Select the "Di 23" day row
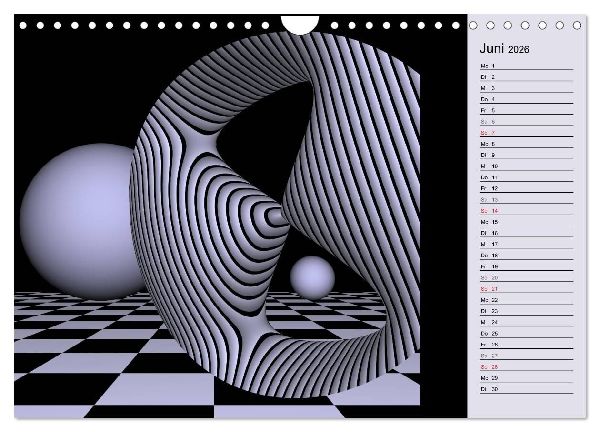Screen dimensions: 600x432 click(527, 311)
